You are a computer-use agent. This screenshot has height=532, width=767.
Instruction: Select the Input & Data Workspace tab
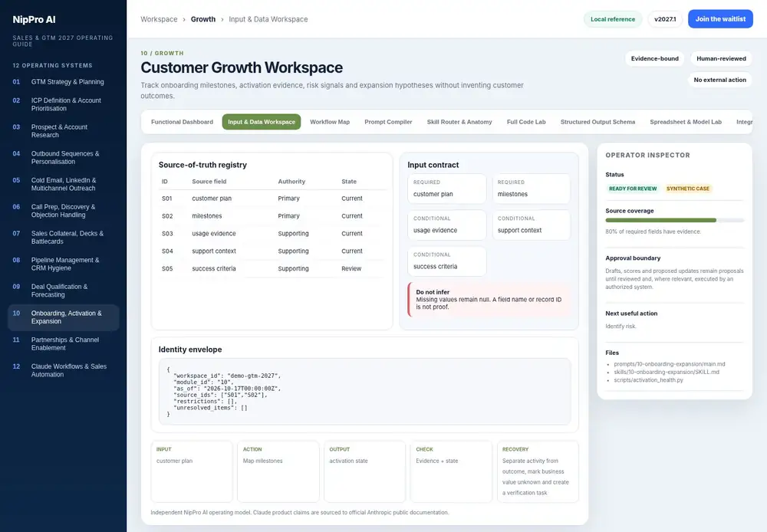(262, 122)
